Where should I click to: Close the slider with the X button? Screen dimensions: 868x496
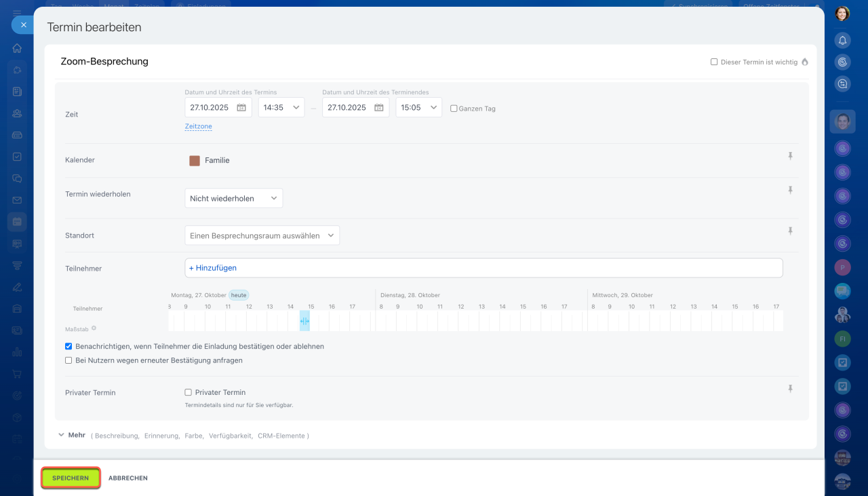(x=23, y=25)
